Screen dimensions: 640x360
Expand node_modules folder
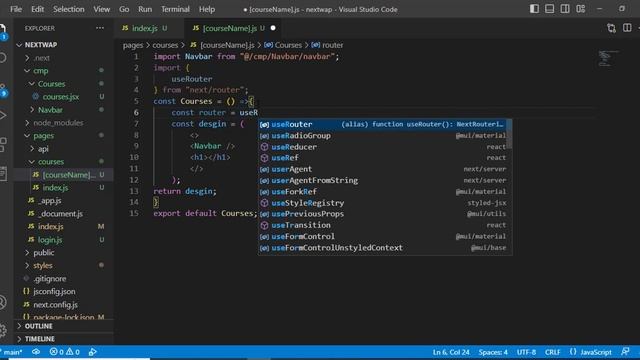tap(58, 123)
